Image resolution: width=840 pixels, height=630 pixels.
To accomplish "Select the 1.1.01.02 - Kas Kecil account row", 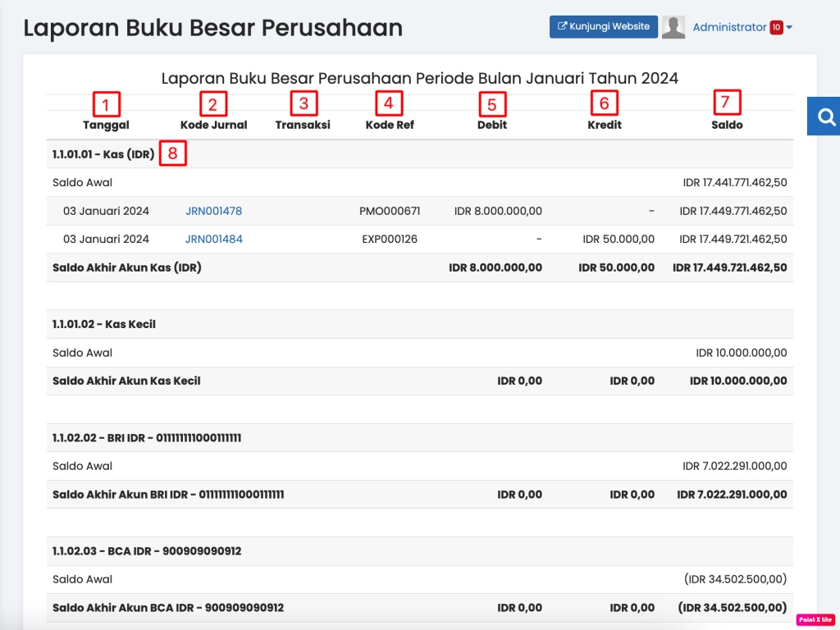I will click(103, 324).
